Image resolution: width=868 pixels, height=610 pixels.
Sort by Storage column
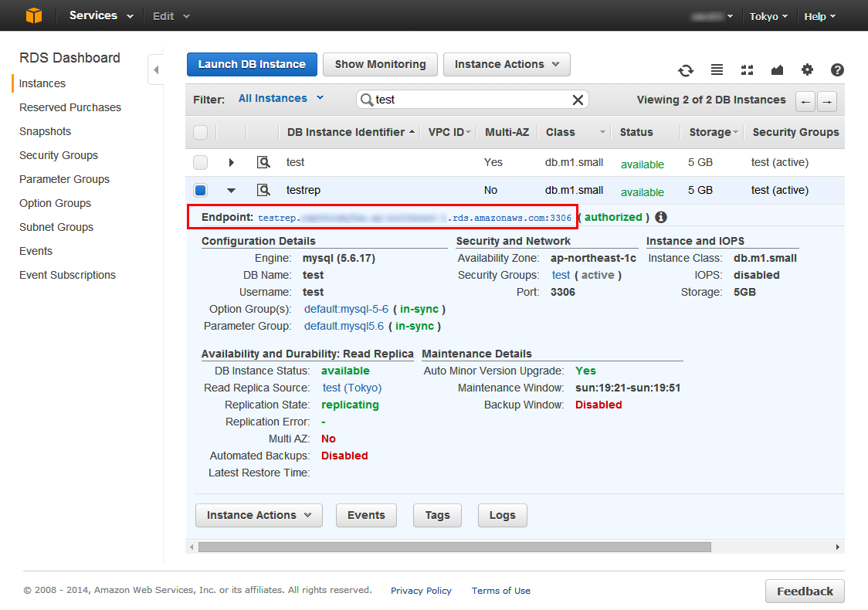coord(714,132)
